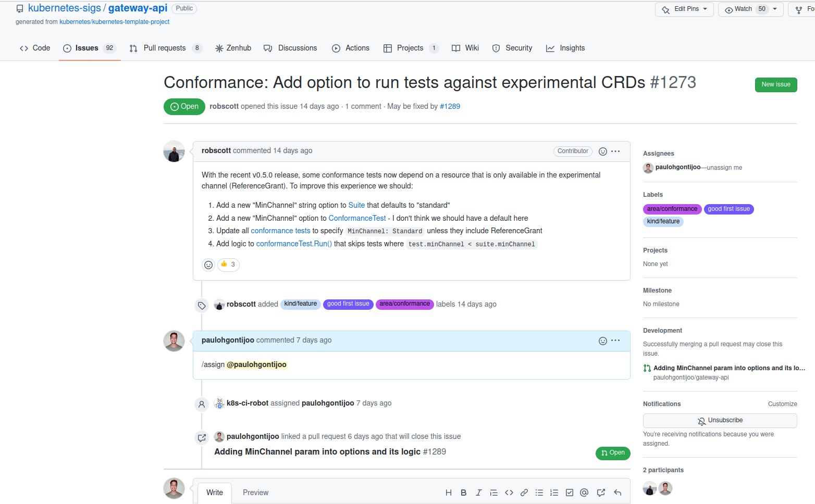Open kubernetes-sigs organization link
The height and width of the screenshot is (504, 815).
(x=65, y=8)
